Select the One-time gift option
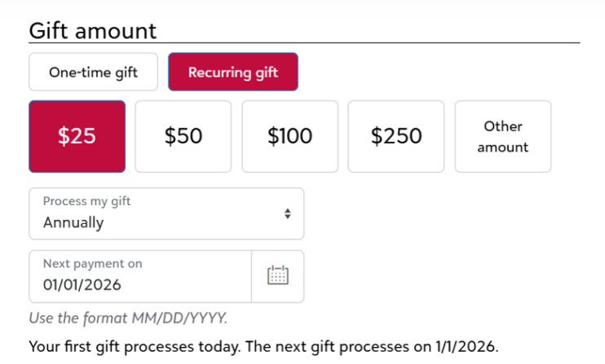This screenshot has width=605, height=364. pyautogui.click(x=94, y=72)
